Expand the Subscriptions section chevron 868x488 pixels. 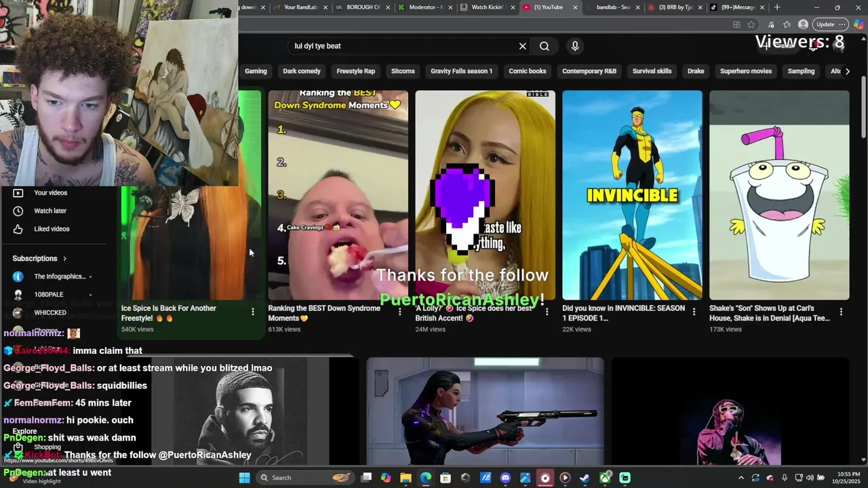65,258
